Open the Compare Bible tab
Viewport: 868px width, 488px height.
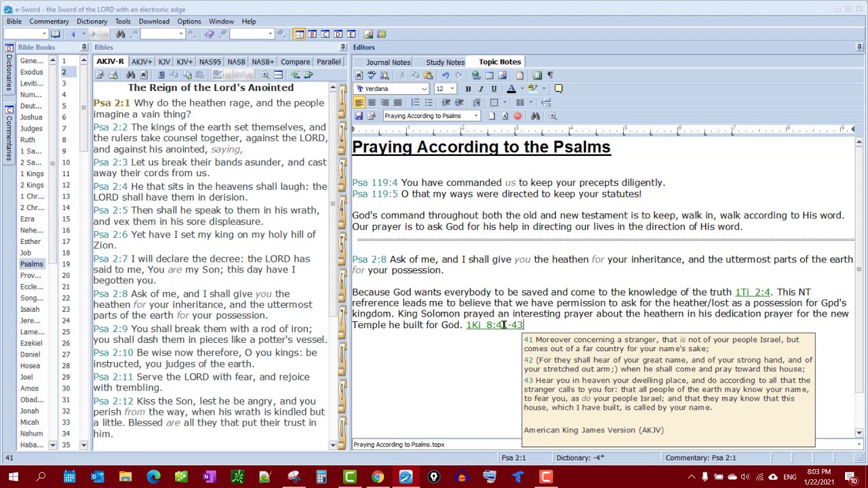(295, 62)
